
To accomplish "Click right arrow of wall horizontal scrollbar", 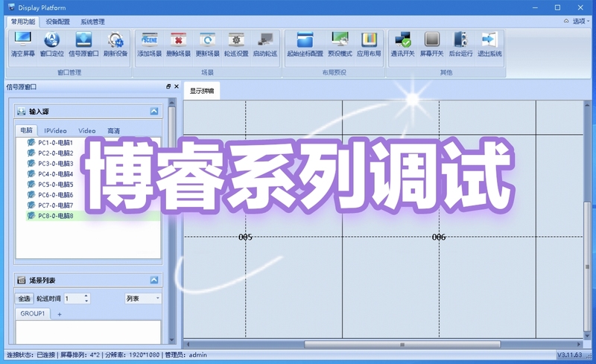I will click(579, 345).
